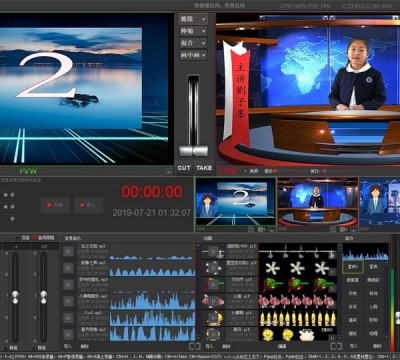Play the first mp3 track in the music list
The height and width of the screenshot is (360, 400).
(68, 251)
